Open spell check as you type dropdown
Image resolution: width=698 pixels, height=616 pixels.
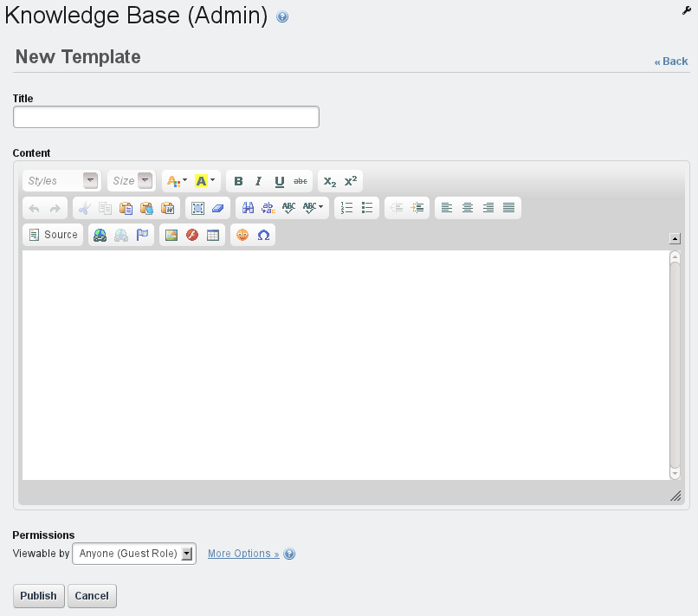pos(313,208)
